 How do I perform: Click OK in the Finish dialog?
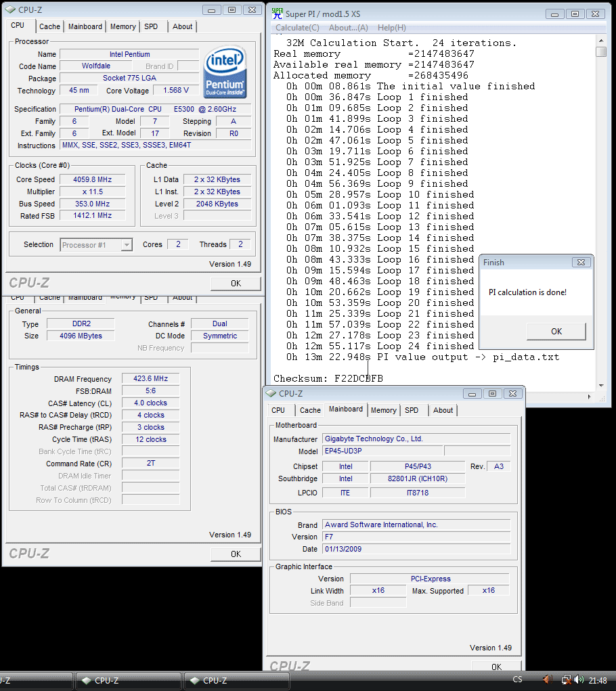tap(556, 332)
